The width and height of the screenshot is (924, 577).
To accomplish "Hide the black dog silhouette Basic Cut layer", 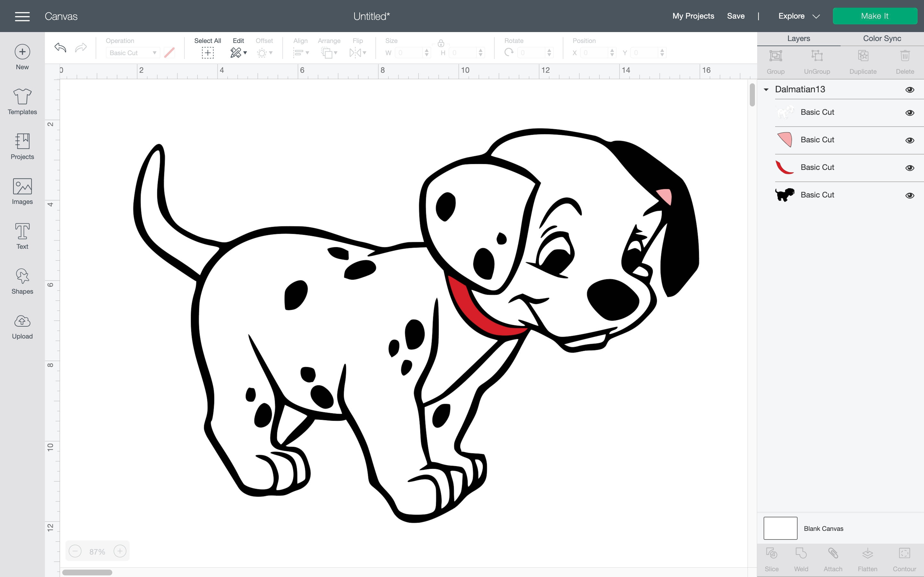I will 910,195.
